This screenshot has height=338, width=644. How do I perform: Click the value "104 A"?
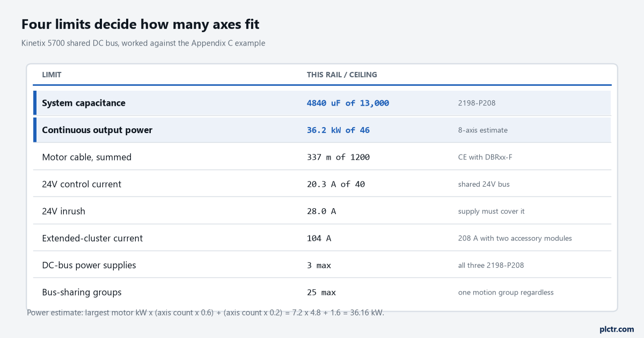[319, 238]
